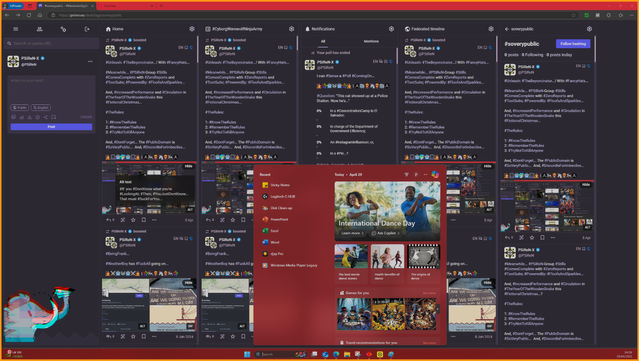
Task: Switch to the All notifications tab
Action: 323,41
